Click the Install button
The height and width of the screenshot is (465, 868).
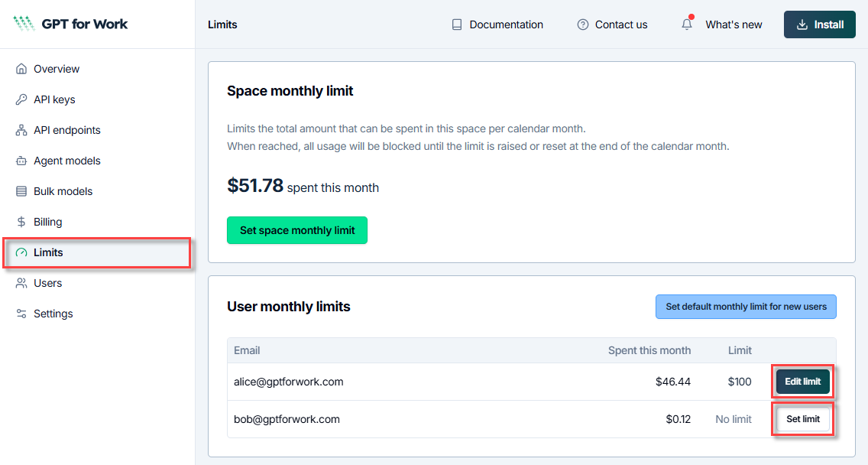click(819, 24)
